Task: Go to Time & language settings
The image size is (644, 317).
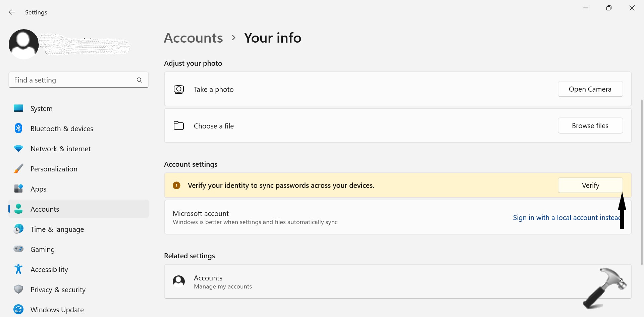Action: point(57,229)
